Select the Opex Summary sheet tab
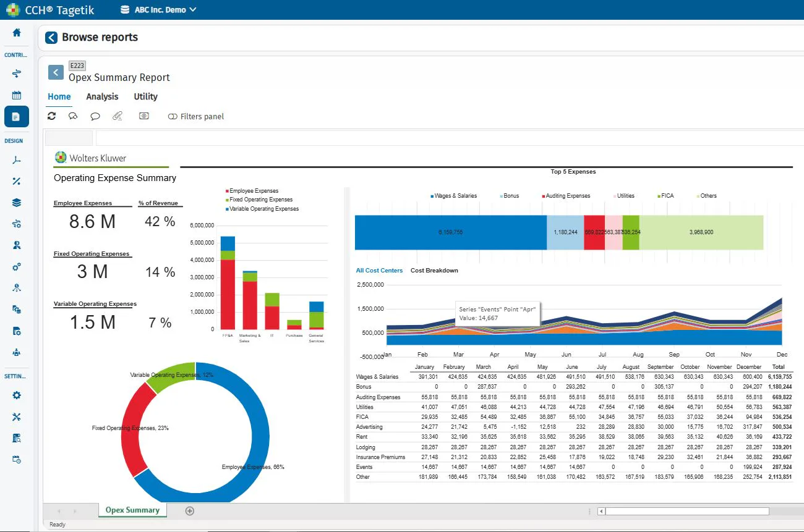Screen dimensions: 804x532 pos(132,510)
